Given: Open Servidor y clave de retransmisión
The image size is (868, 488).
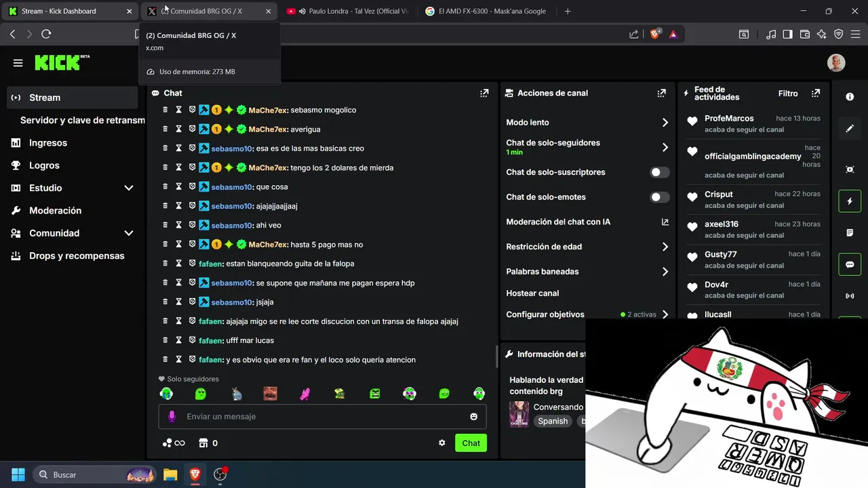Looking at the screenshot, I should (x=82, y=120).
